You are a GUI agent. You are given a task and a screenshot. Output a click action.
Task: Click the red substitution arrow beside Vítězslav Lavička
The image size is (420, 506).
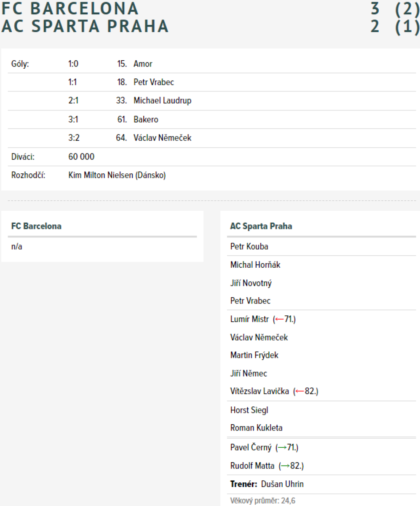(x=300, y=391)
